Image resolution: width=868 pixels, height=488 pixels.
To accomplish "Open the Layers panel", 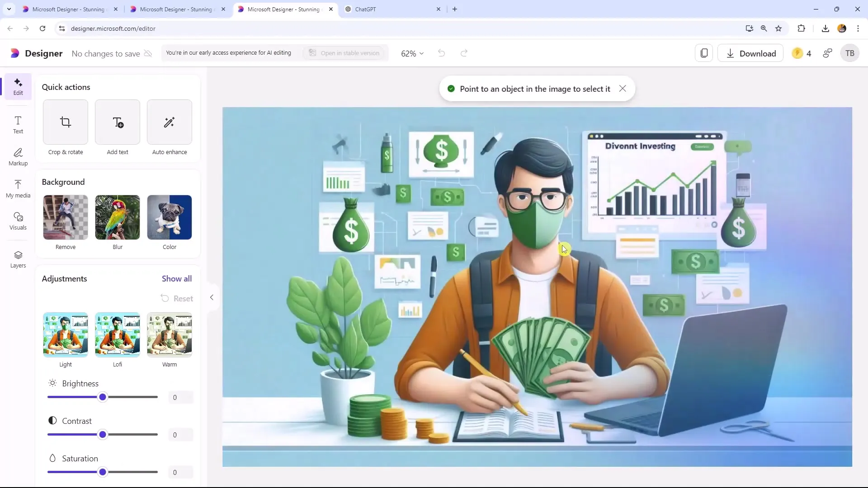I will [18, 258].
